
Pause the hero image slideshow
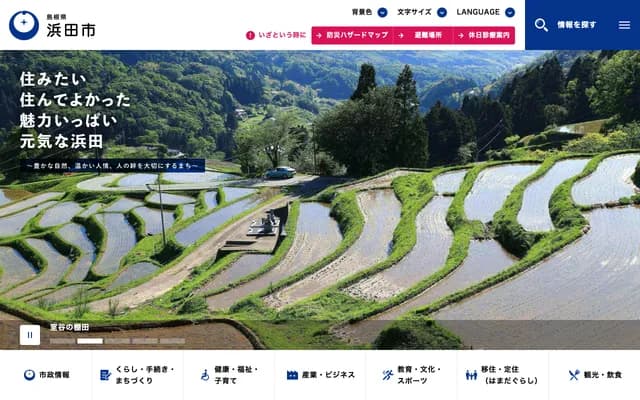click(30, 335)
